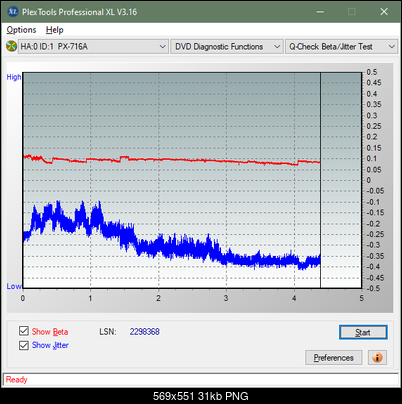402x404 pixels.
Task: Open the Preferences dialog
Action: pos(334,358)
